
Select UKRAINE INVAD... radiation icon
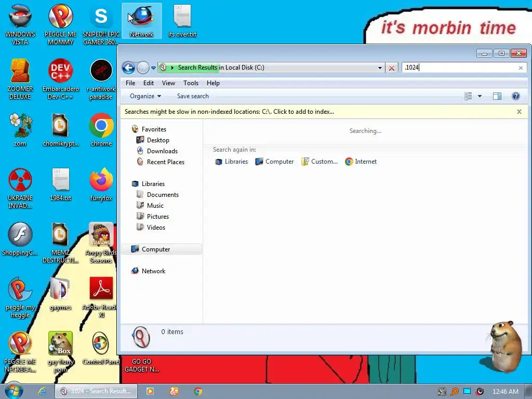pyautogui.click(x=20, y=189)
